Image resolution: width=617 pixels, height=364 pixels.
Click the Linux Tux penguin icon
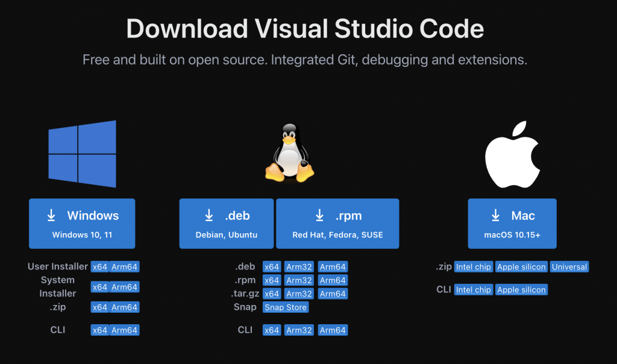click(x=290, y=153)
